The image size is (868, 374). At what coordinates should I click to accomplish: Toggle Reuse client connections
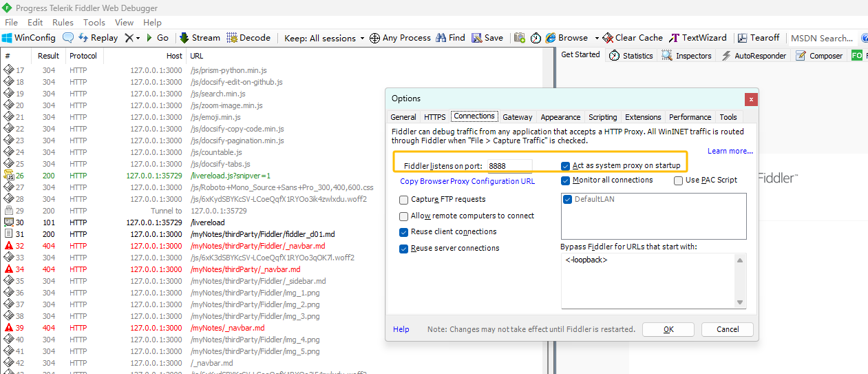click(x=404, y=232)
